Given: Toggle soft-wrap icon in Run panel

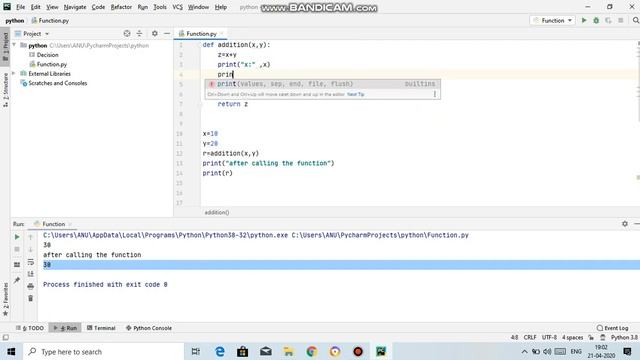Looking at the screenshot, I should click(31, 262).
